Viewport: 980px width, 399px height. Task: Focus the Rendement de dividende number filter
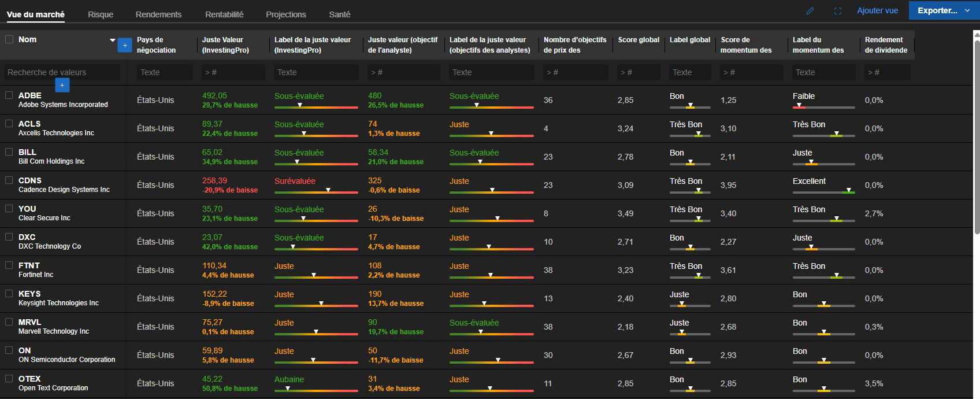pyautogui.click(x=888, y=72)
